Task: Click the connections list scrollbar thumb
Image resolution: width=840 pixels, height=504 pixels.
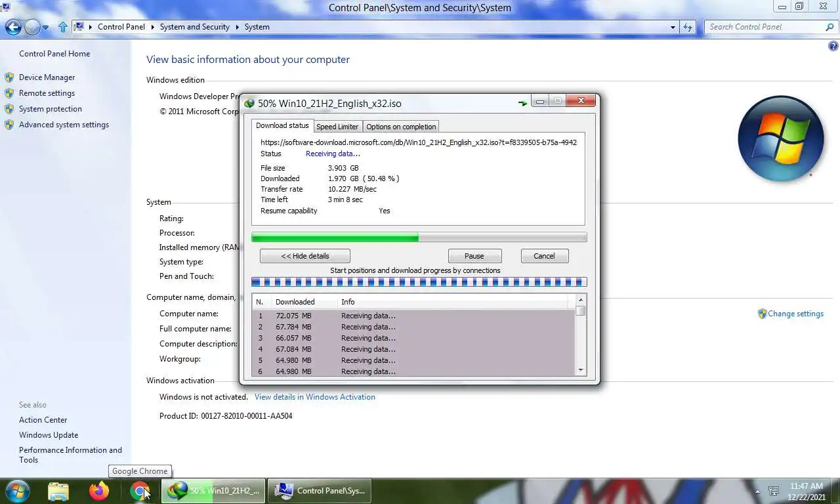Action: [581, 311]
